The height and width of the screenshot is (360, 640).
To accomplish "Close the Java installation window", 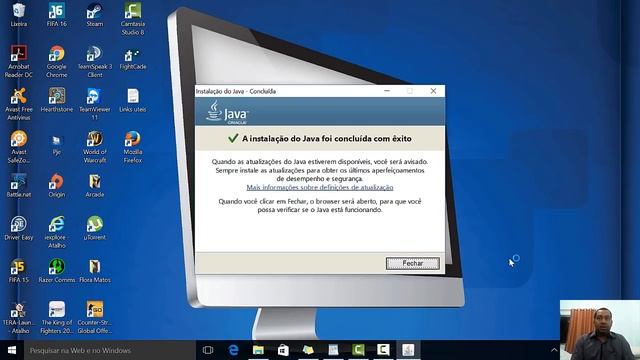I will point(433,91).
